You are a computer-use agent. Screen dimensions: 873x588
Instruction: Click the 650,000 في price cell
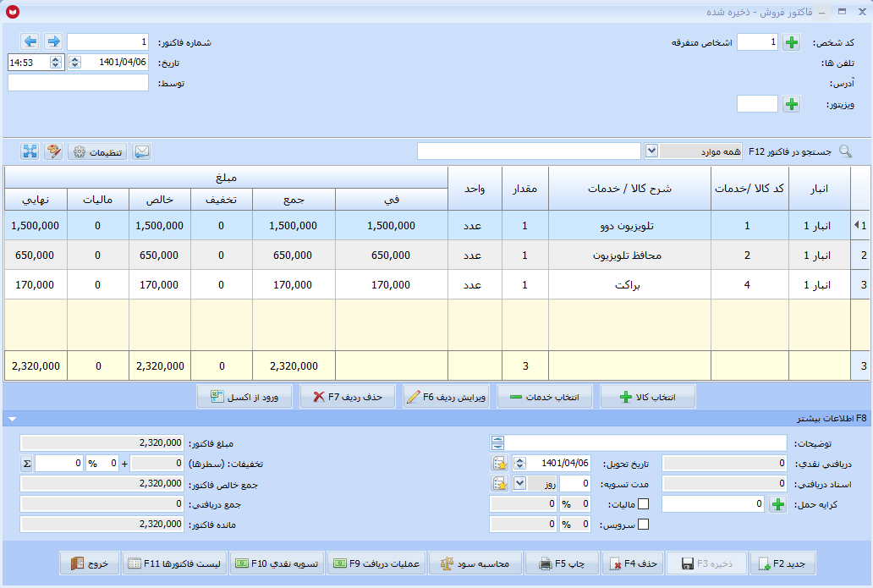pyautogui.click(x=392, y=255)
